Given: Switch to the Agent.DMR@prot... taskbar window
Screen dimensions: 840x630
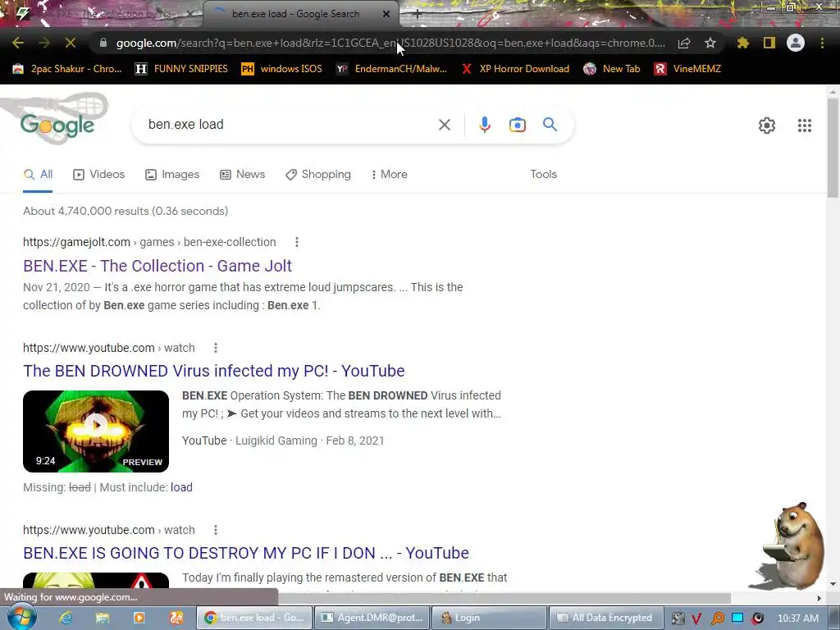Looking at the screenshot, I should coord(372,618).
